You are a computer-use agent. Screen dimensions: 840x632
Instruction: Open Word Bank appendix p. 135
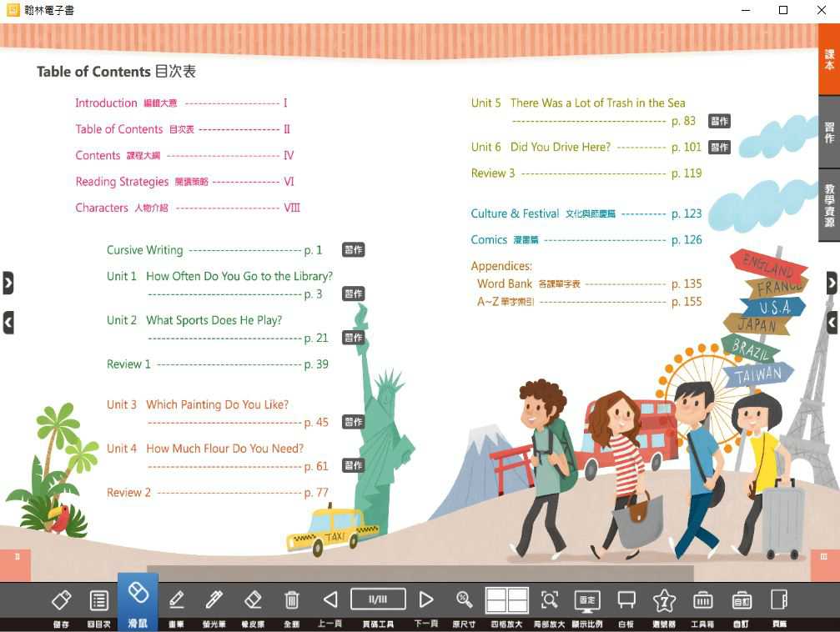coord(589,283)
